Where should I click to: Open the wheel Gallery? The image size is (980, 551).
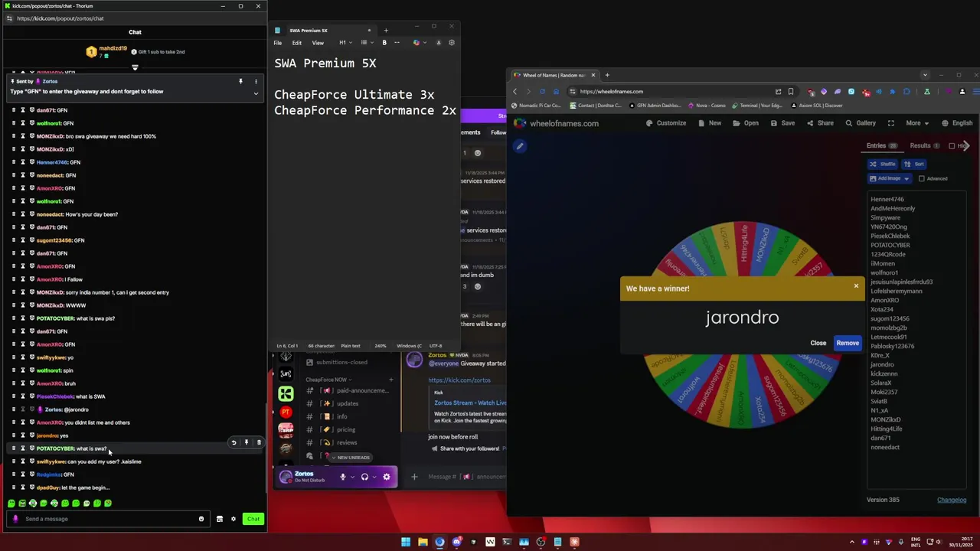(x=861, y=123)
